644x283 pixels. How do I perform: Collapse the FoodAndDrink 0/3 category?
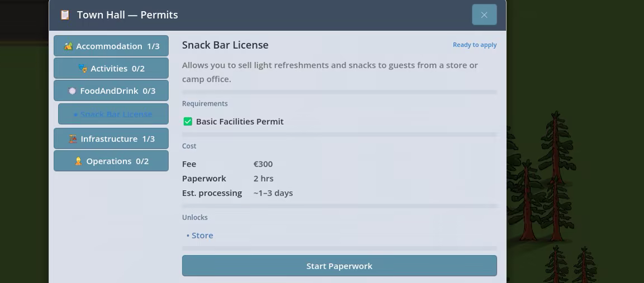111,91
